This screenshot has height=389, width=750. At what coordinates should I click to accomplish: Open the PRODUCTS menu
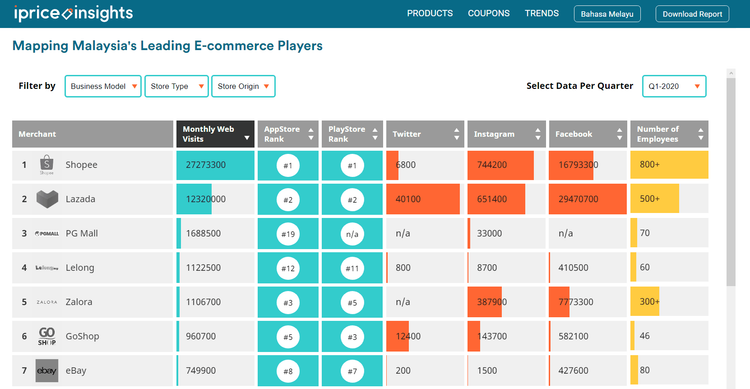430,13
